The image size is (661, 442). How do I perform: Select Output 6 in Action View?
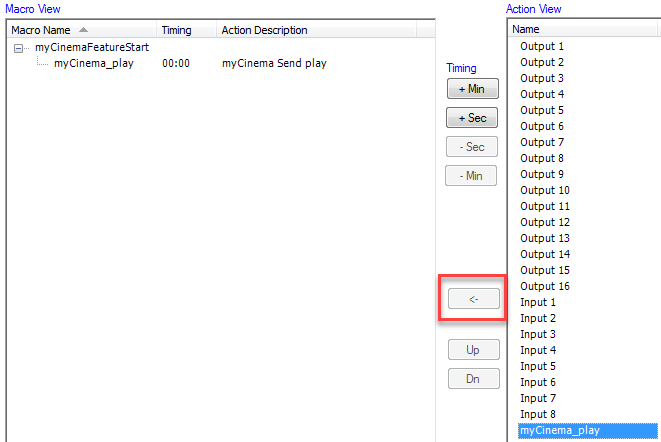pyautogui.click(x=542, y=127)
